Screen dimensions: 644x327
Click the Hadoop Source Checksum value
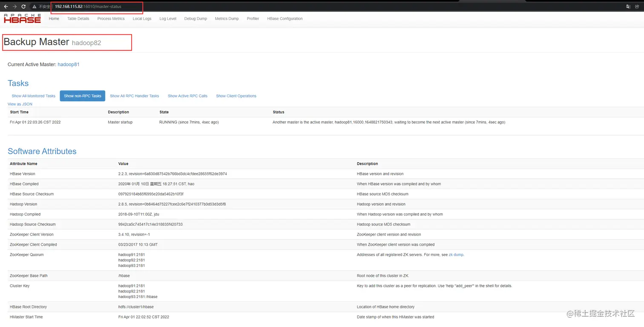coord(150,224)
